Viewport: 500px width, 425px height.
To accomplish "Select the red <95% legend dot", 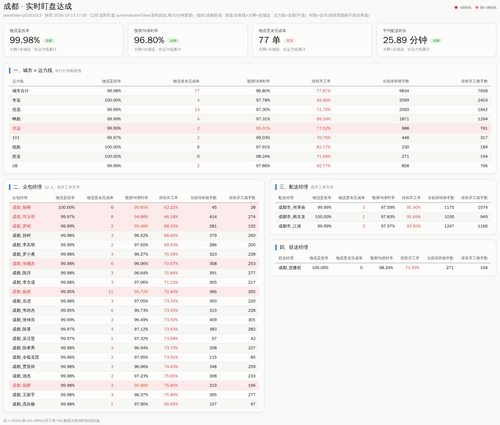I will tap(456, 7).
